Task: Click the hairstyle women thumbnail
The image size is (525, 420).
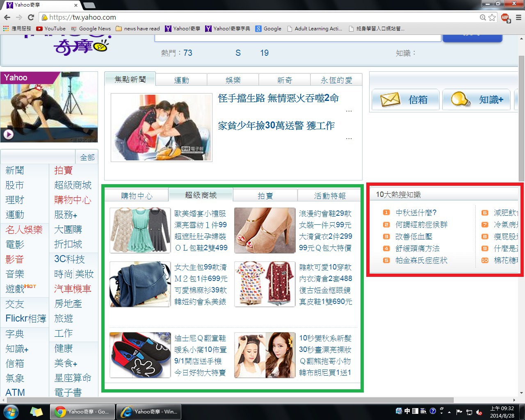Action: pyautogui.click(x=265, y=355)
